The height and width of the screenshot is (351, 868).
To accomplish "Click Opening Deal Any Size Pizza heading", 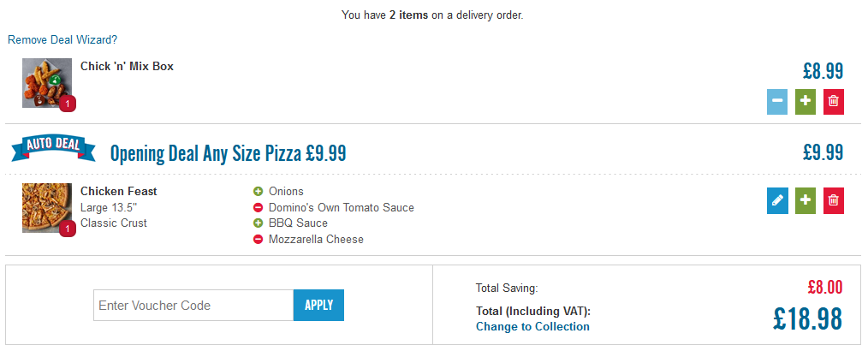I will (228, 153).
